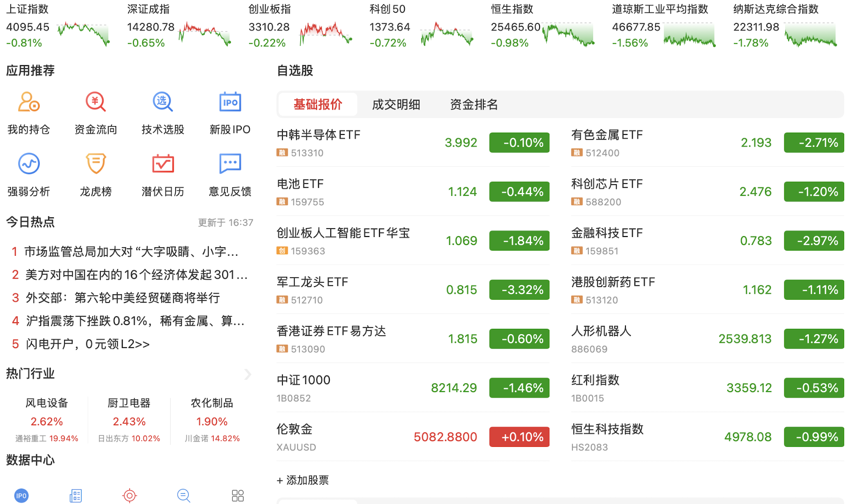The width and height of the screenshot is (847, 504).
Task: Open the 上证指数 mini trend chart
Action: tap(83, 34)
